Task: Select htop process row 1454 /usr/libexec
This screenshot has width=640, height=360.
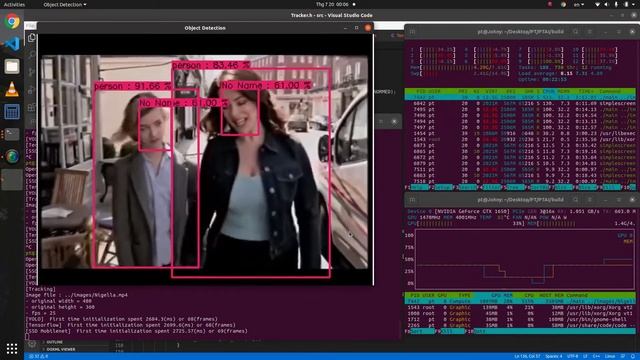Action: point(520,133)
